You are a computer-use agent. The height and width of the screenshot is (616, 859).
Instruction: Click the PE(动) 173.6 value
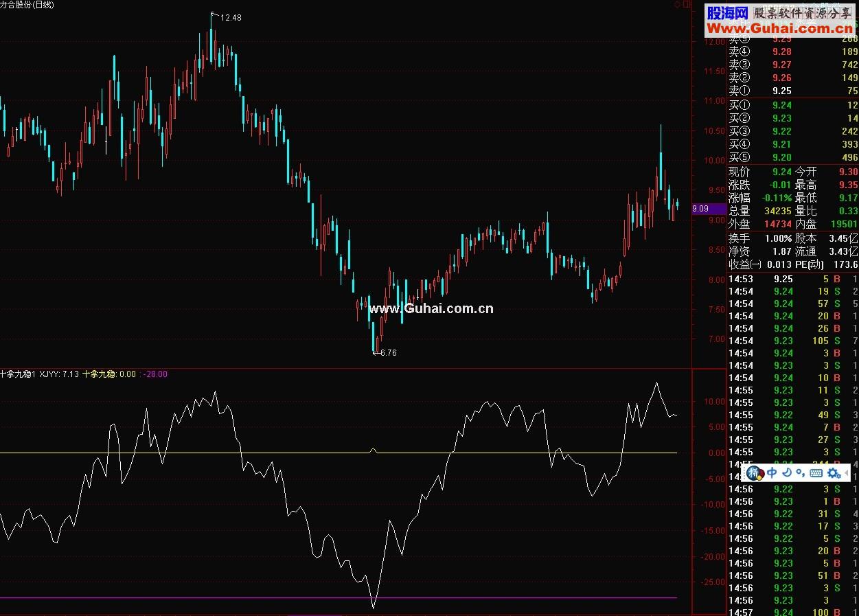pyautogui.click(x=846, y=264)
